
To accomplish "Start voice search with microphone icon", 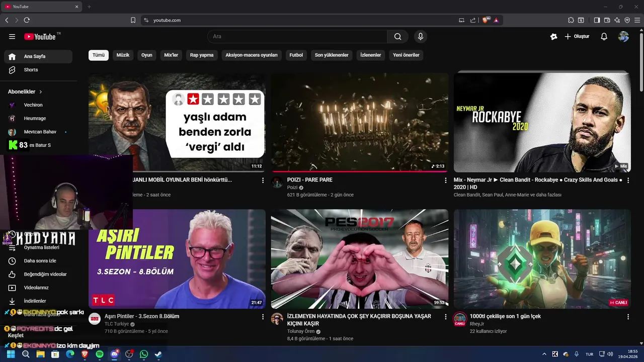I will [421, 37].
